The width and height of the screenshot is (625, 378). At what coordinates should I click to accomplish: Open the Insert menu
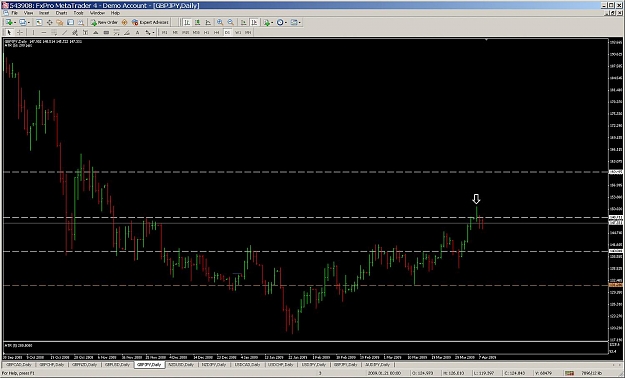pos(44,13)
